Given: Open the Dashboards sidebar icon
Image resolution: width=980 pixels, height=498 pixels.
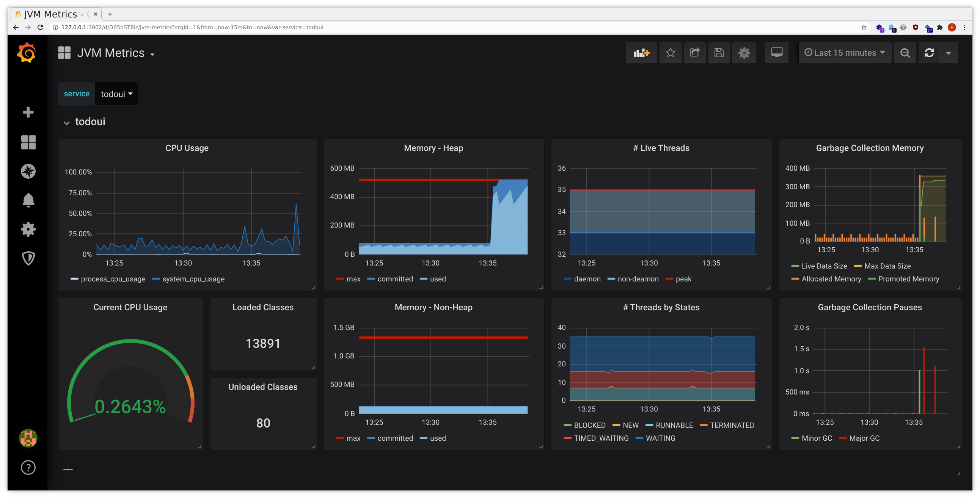Looking at the screenshot, I should (28, 142).
